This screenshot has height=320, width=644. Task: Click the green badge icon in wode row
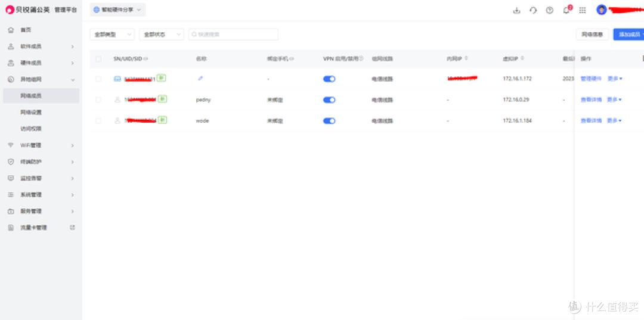163,120
